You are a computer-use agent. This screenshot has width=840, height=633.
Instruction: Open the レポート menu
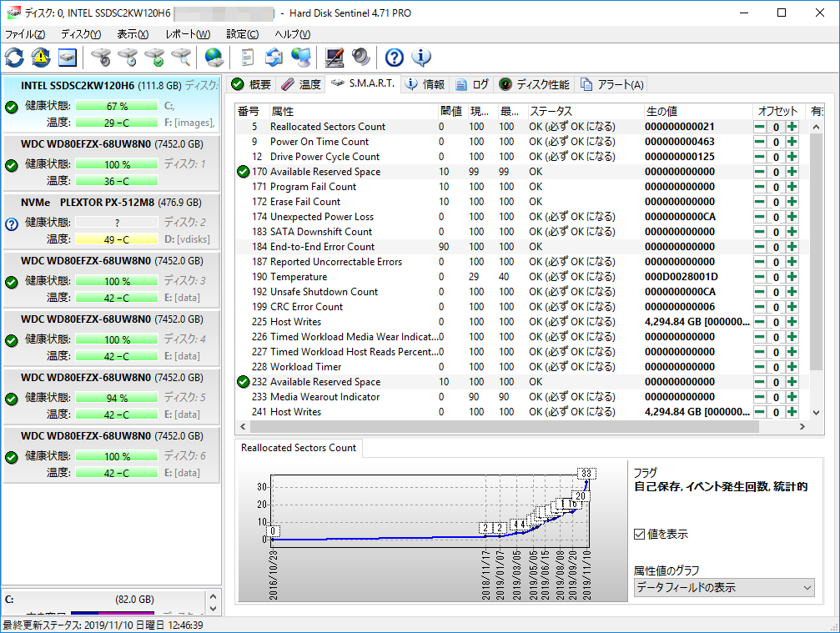tap(188, 34)
